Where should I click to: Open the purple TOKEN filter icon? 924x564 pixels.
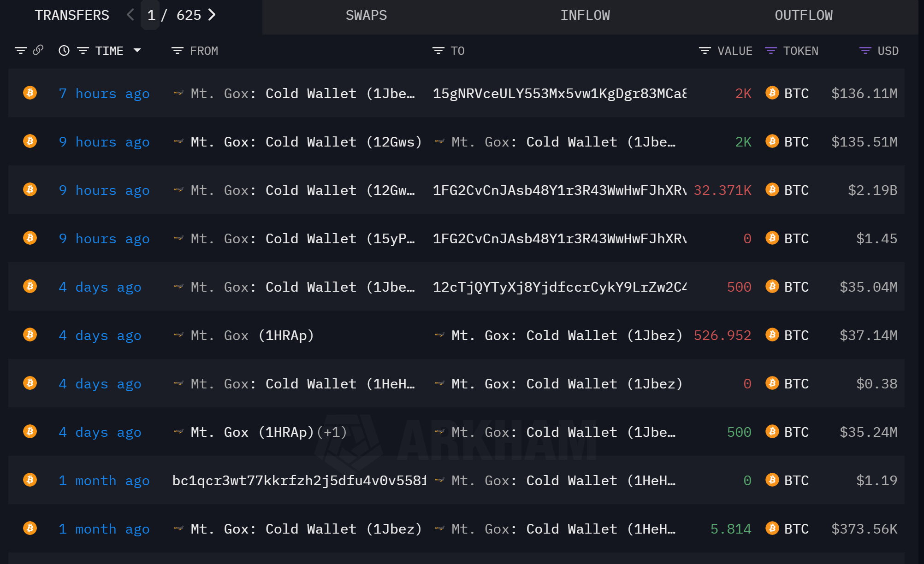(770, 51)
